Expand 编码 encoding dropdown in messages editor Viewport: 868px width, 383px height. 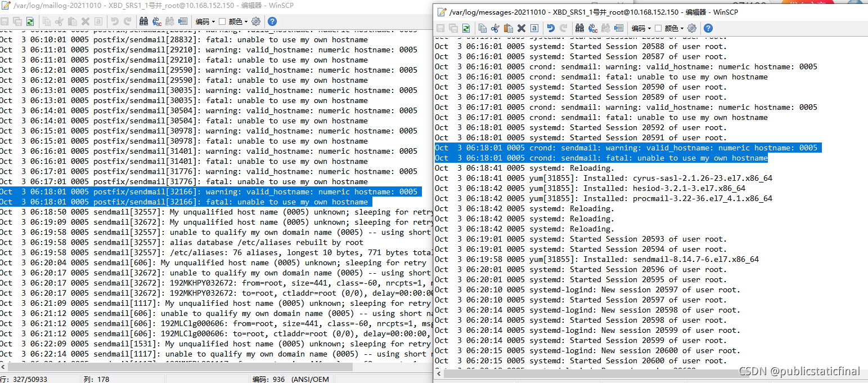(x=641, y=28)
